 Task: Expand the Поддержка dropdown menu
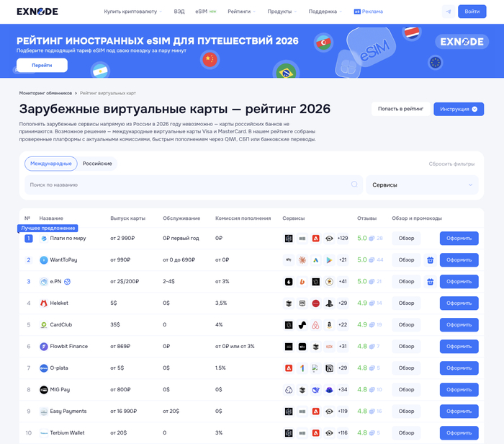point(325,12)
